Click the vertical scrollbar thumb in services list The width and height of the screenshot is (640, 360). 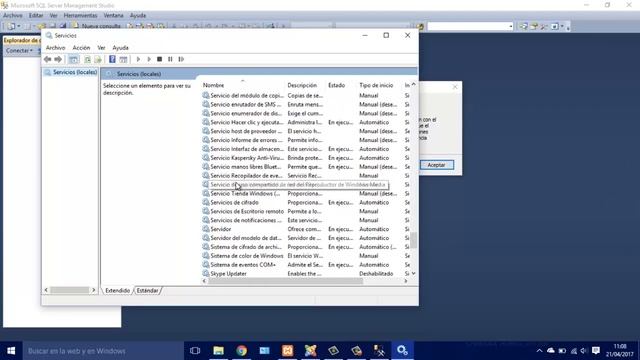[413, 240]
